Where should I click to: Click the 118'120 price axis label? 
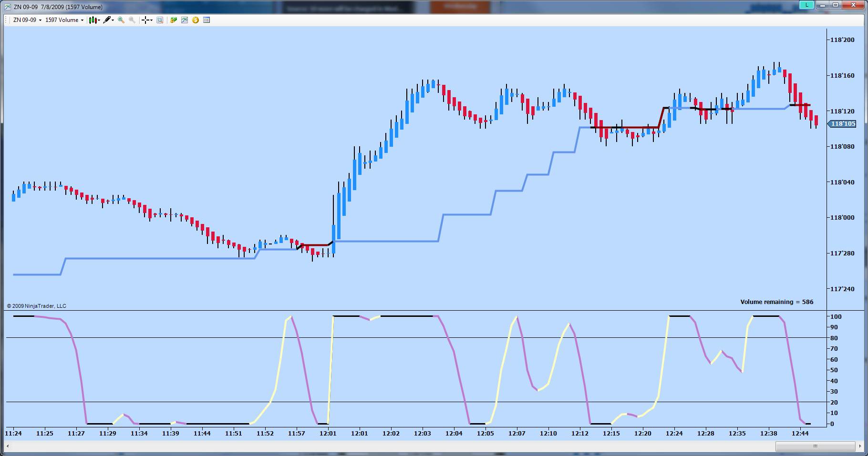point(842,111)
